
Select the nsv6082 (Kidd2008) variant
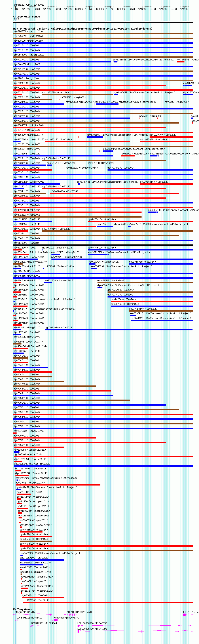coord(177,102)
